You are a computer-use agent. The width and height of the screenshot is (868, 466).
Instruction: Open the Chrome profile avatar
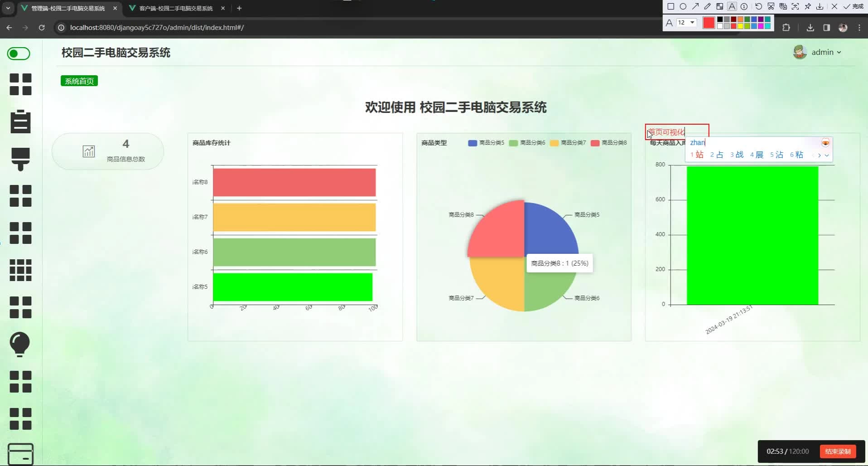(843, 28)
